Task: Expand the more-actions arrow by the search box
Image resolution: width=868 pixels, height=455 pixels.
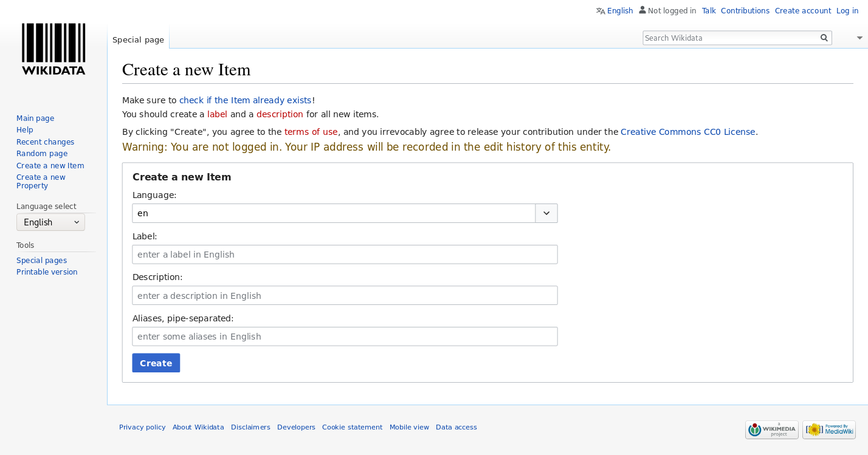Action: (859, 38)
